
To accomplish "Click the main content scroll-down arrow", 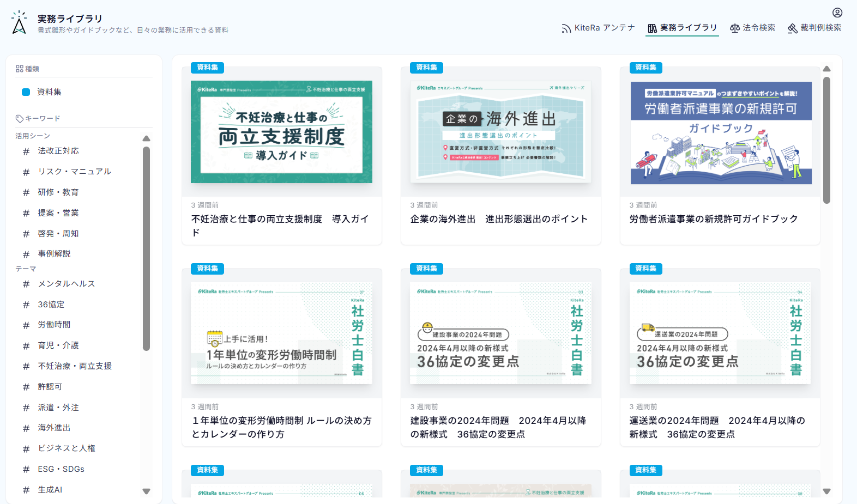I will click(826, 491).
